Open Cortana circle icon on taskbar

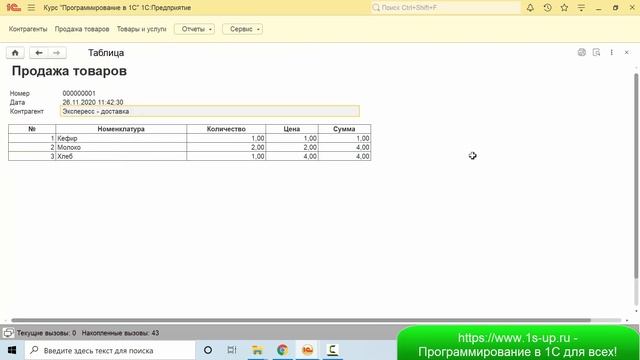[208, 350]
